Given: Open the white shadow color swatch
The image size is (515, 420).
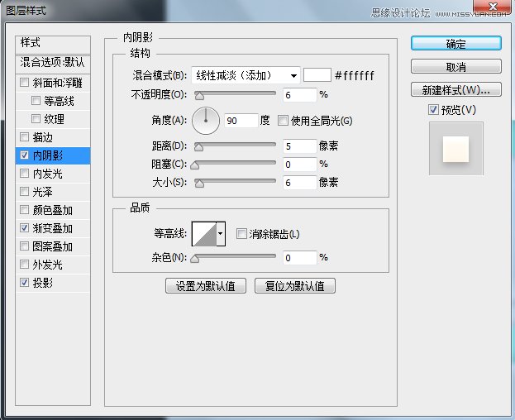Looking at the screenshot, I should 317,75.
